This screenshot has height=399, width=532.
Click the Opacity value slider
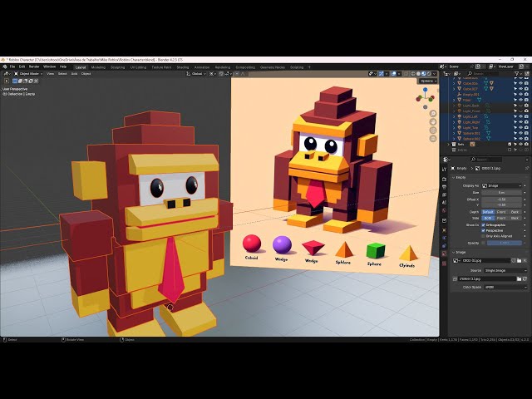[x=505, y=243]
